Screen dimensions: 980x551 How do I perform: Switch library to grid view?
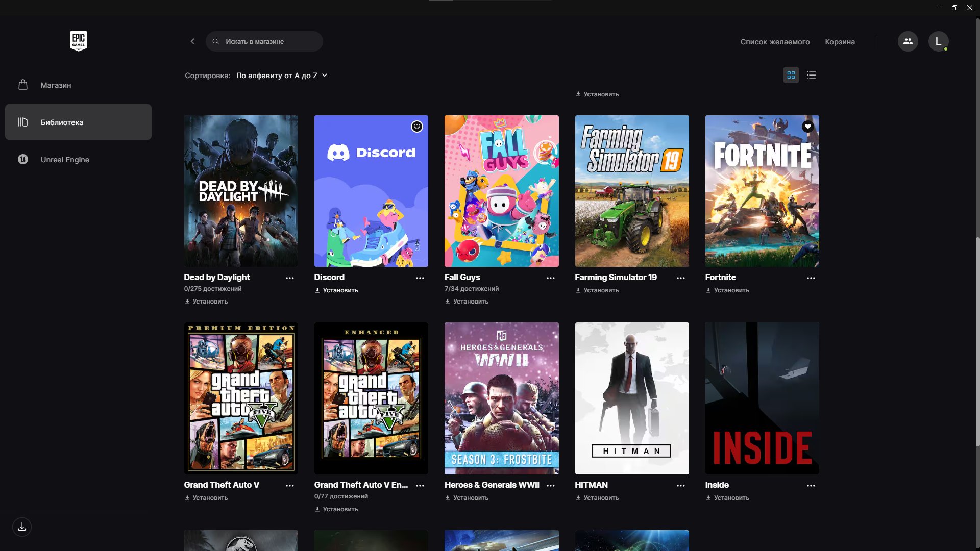[791, 75]
